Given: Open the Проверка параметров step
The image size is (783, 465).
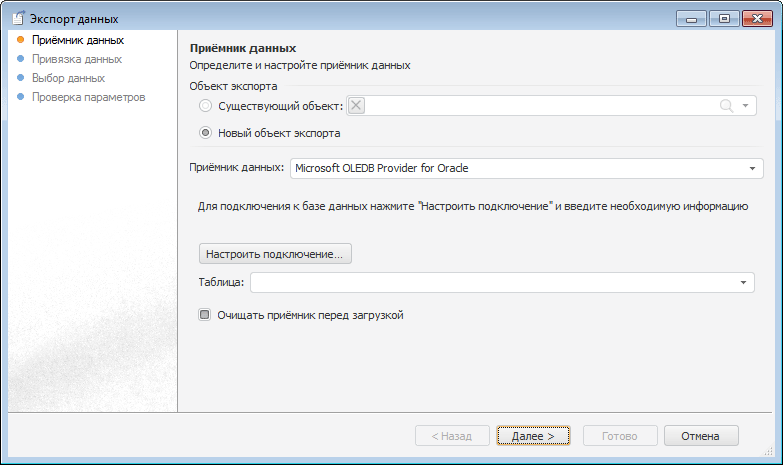Looking at the screenshot, I should 88,97.
